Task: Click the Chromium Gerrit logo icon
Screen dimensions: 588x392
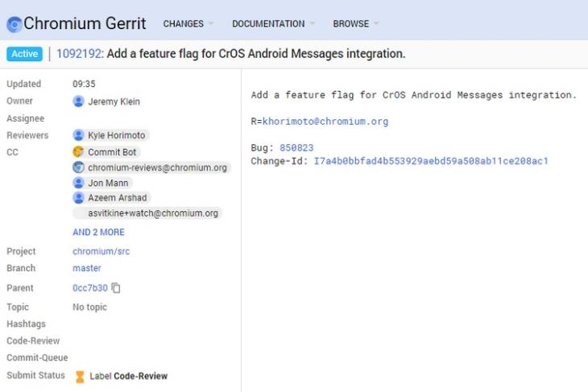Action: click(x=14, y=24)
